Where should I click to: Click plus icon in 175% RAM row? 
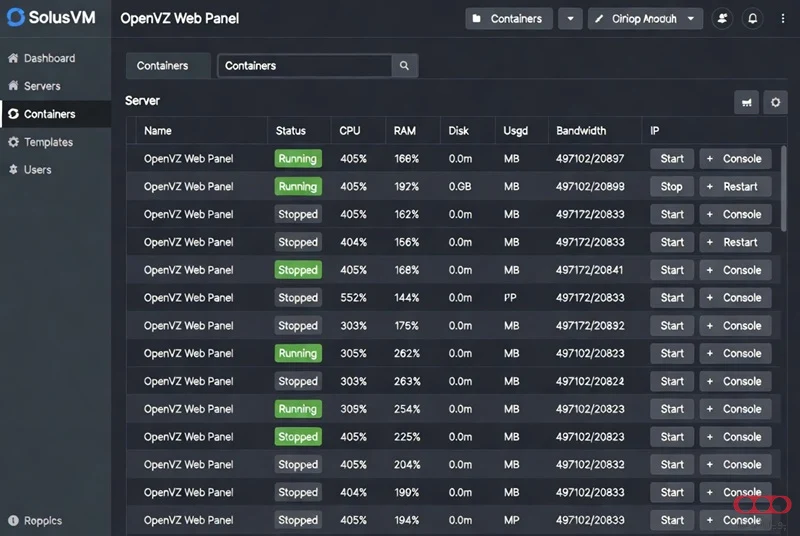point(710,326)
